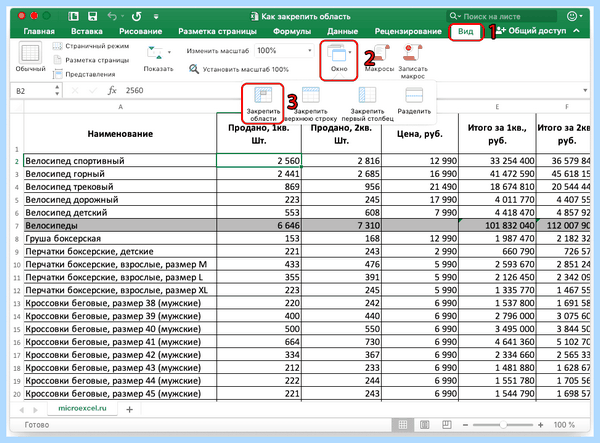Screen dimensions: 600x443
Task: Click the Save diskette icon
Action: pos(92,16)
